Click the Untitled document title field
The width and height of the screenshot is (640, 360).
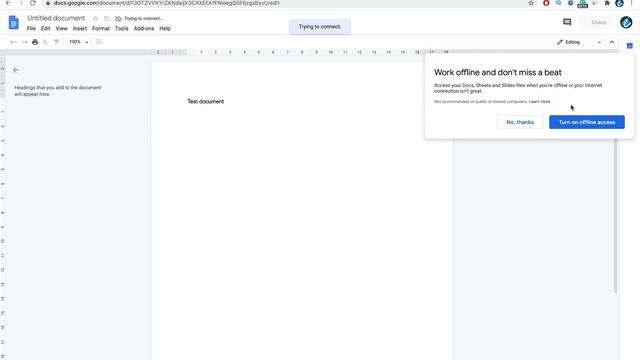point(56,18)
